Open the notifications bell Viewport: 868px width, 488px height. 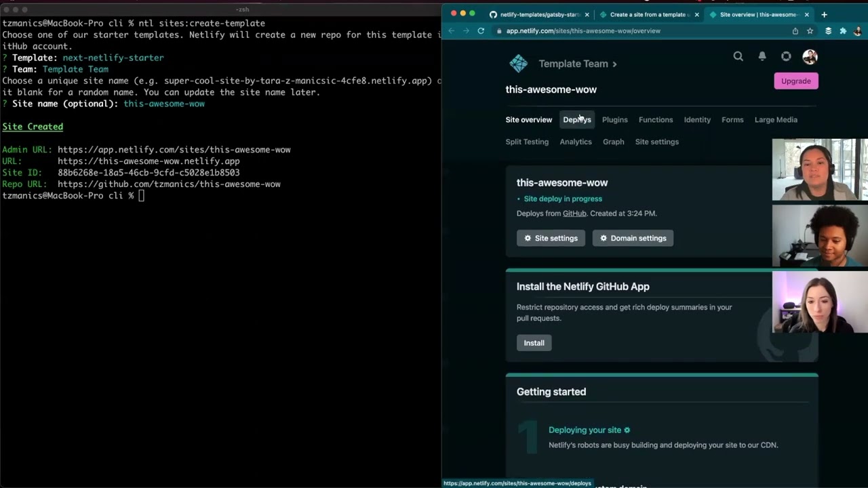tap(762, 56)
